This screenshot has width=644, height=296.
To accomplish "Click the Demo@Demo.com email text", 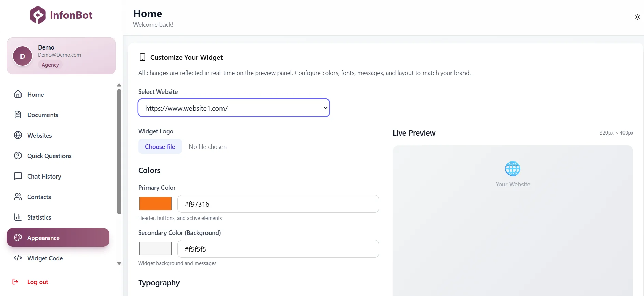I will (59, 55).
